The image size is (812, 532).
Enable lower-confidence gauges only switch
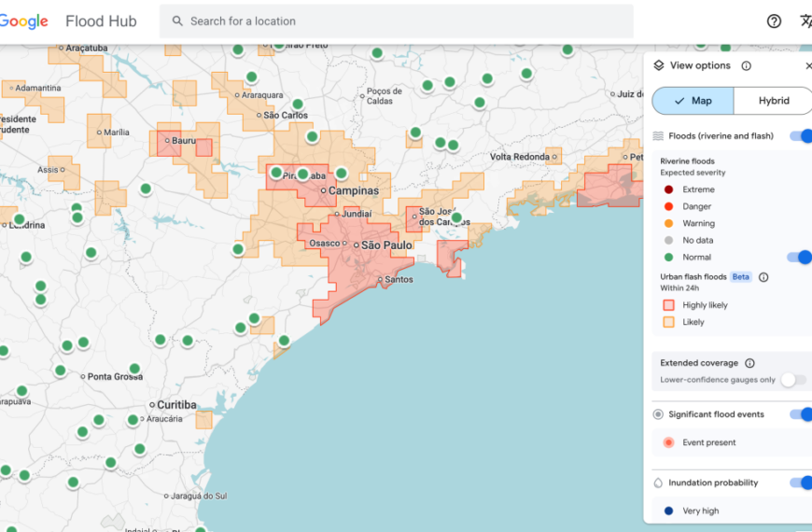(793, 380)
